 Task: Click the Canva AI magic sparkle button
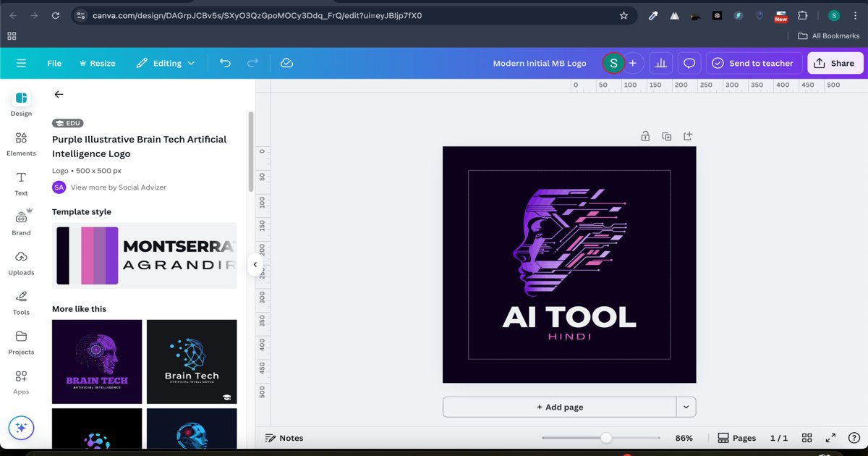pos(21,427)
